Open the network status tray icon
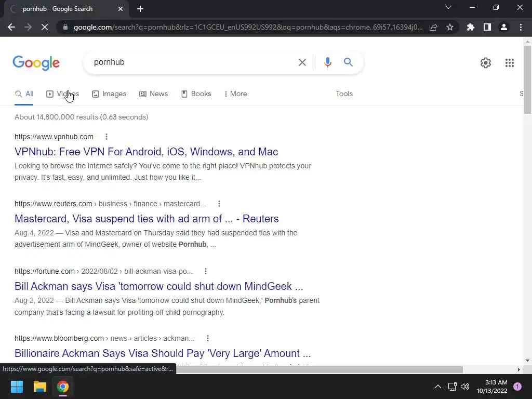This screenshot has width=532, height=399. [x=452, y=387]
